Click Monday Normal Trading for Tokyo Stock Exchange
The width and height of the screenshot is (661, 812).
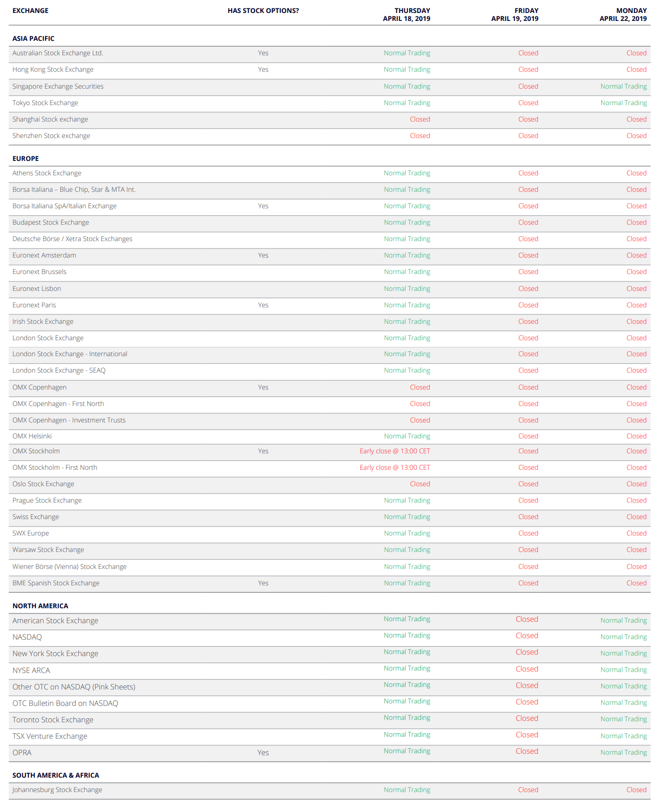pos(624,103)
